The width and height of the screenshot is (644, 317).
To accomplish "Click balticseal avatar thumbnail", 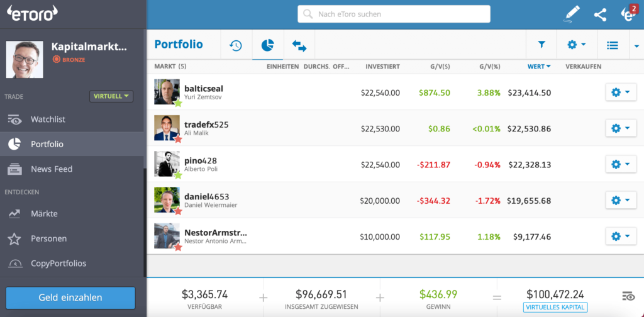I will click(167, 92).
